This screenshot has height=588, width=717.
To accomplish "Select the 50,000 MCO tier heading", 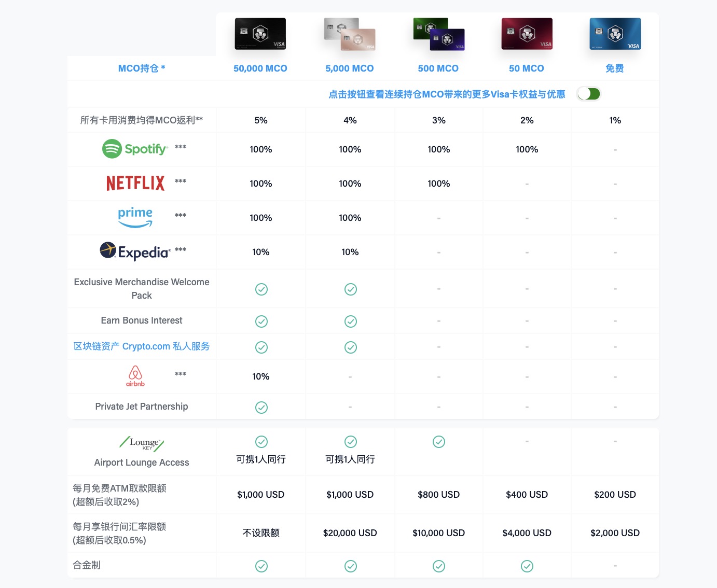I will 260,68.
